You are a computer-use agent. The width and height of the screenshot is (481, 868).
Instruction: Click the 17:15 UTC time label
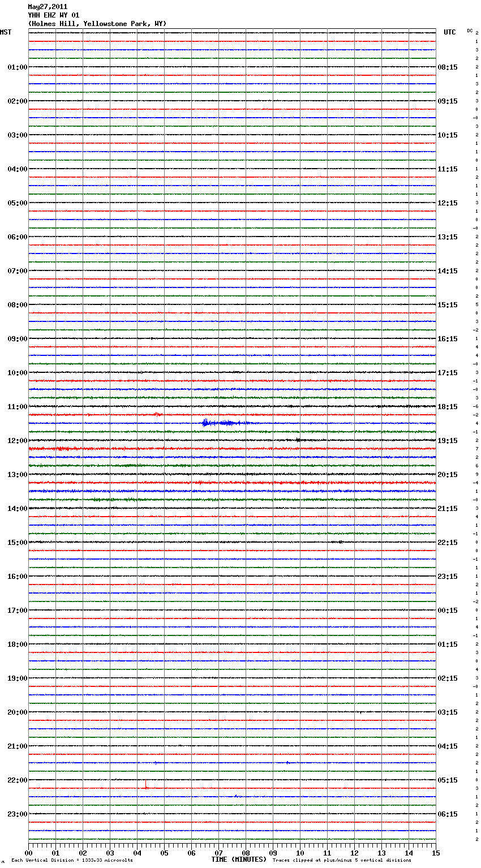tap(448, 373)
